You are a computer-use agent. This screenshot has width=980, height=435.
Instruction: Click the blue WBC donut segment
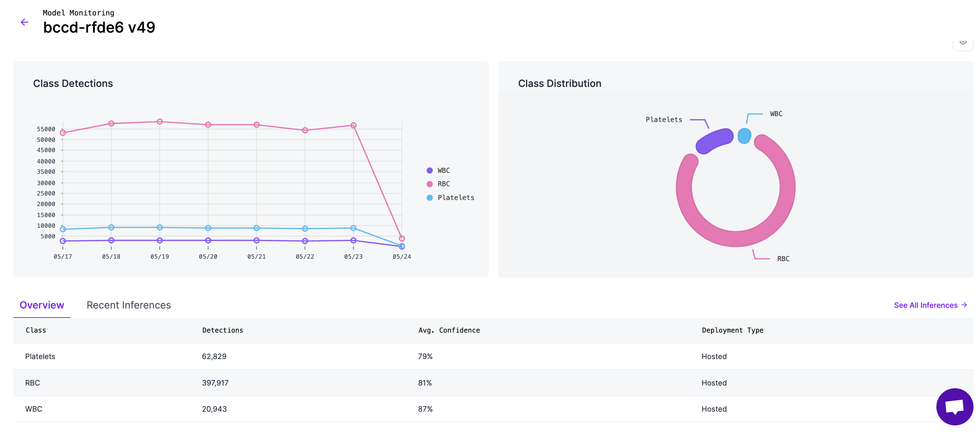coord(744,136)
